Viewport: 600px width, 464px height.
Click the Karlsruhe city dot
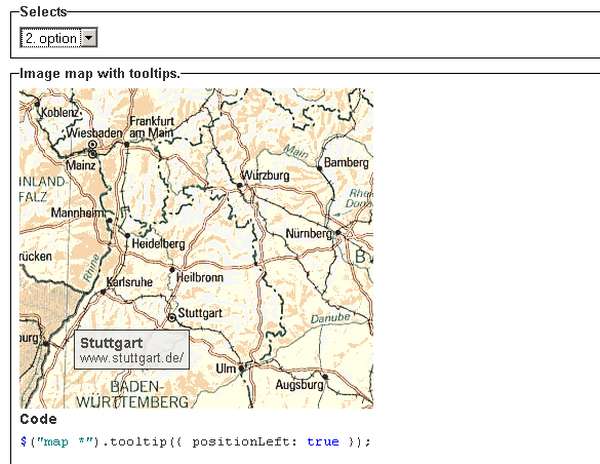point(103,291)
